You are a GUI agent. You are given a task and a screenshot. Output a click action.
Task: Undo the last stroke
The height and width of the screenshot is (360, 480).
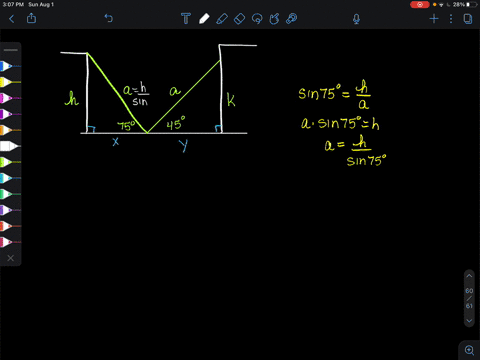[x=109, y=18]
